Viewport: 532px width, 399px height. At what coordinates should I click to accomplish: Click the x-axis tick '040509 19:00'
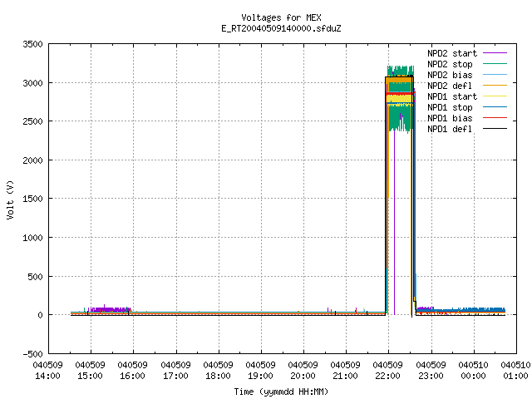[x=260, y=371]
